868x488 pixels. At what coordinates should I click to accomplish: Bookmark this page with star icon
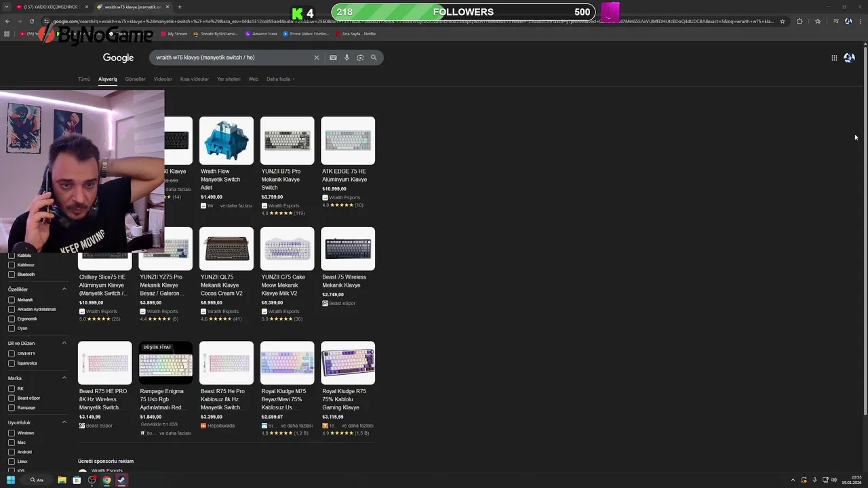(783, 21)
